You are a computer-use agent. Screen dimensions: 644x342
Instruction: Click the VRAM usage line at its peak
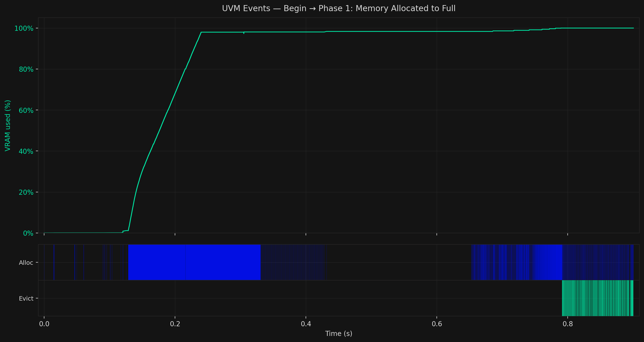click(600, 28)
